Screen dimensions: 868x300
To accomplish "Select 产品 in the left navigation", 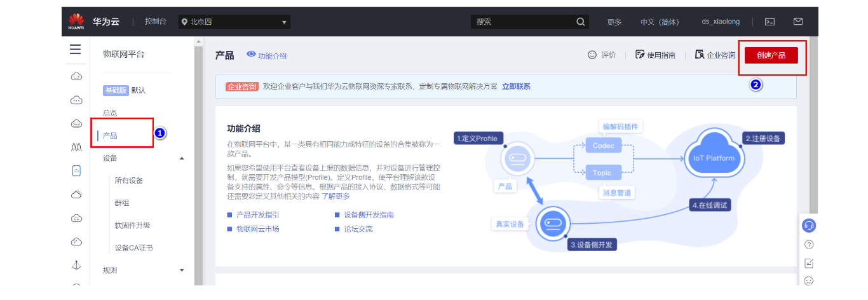I will point(111,135).
